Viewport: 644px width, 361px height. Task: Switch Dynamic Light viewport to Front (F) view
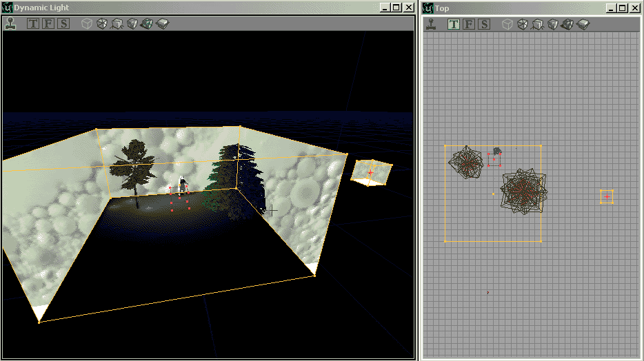[x=48, y=23]
